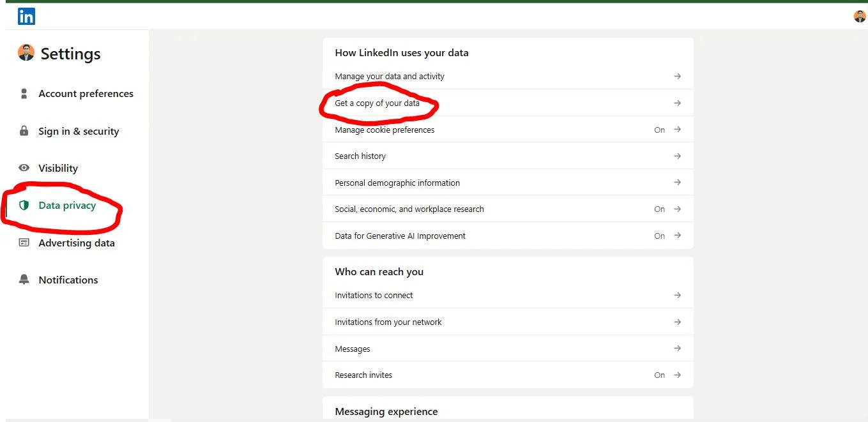Click On status for Research invites

[x=660, y=375]
